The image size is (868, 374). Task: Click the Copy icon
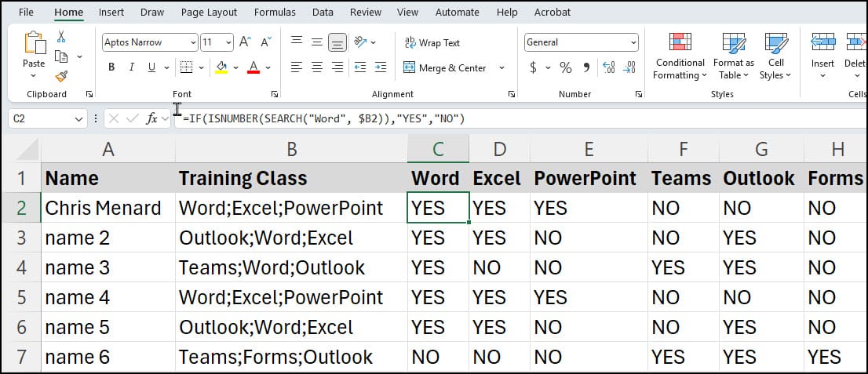[x=61, y=56]
